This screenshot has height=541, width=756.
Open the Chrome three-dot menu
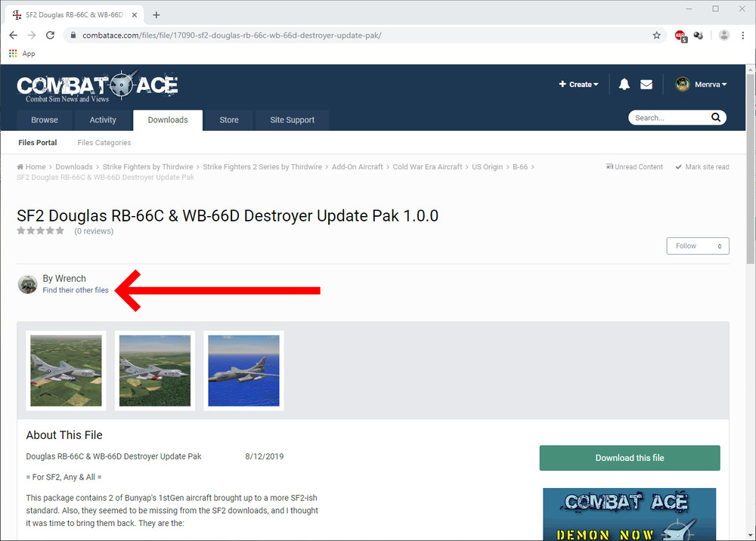(742, 36)
